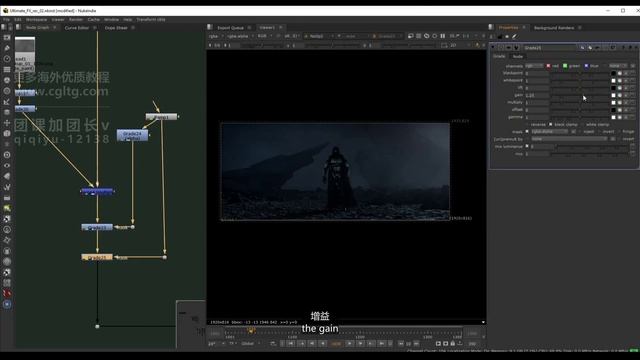Switch to the Curve Editor tab
Screen dimensions: 640x360
[x=76, y=28]
